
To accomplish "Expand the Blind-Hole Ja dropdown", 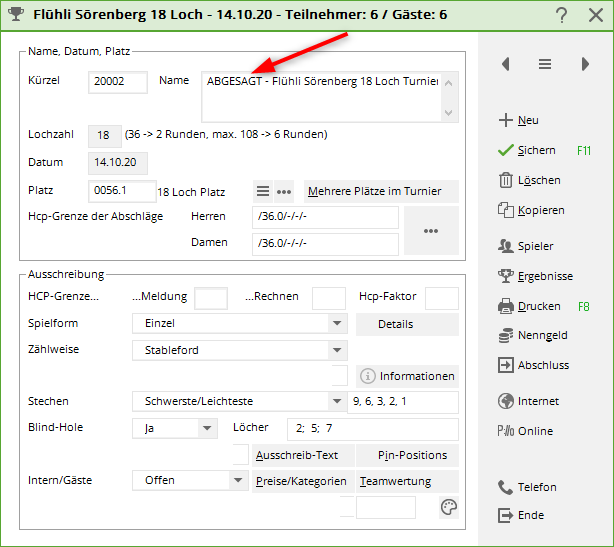I will pyautogui.click(x=207, y=428).
